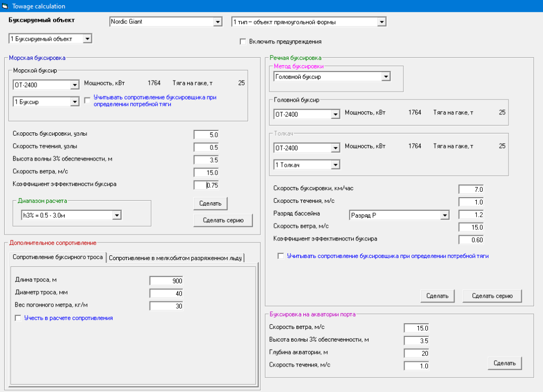The height and width of the screenshot is (392, 543).
Task: Click rope weight per meter field showing 30
Action: (166, 306)
